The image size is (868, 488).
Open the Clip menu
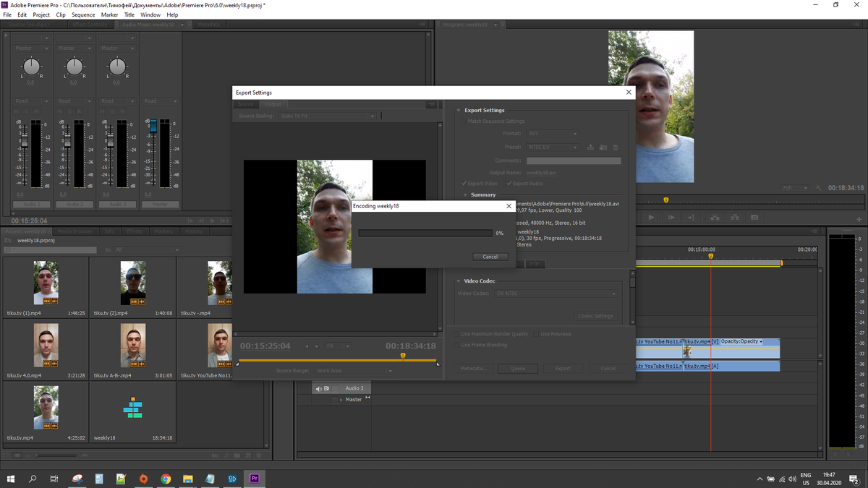pyautogui.click(x=61, y=14)
